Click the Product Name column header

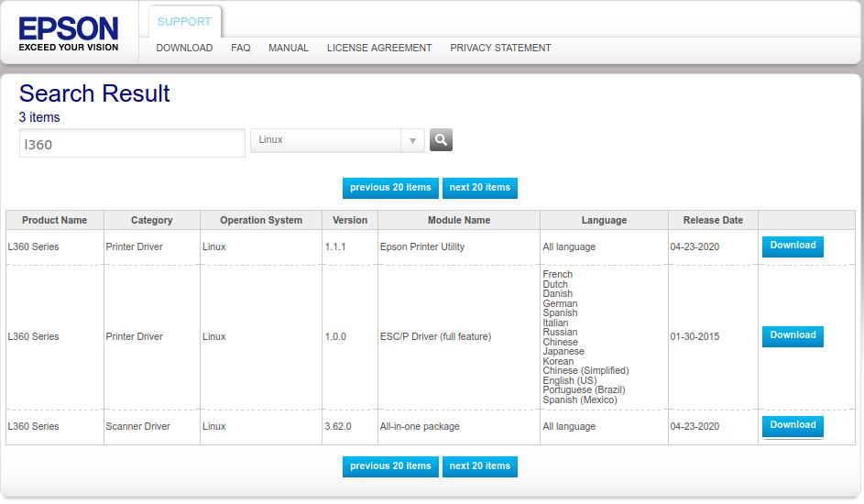[55, 220]
